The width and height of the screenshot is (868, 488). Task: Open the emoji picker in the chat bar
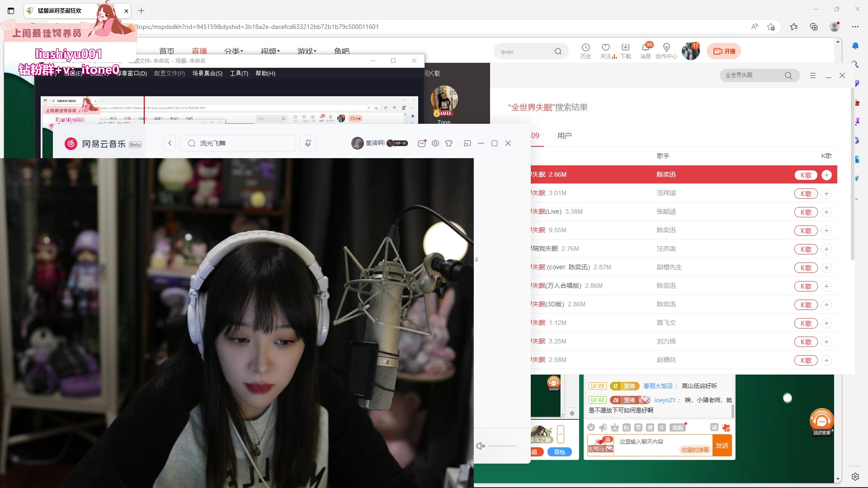click(x=591, y=427)
